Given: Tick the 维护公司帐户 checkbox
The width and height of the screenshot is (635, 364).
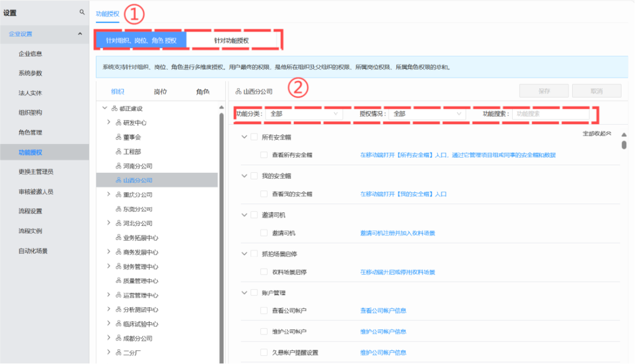Looking at the screenshot, I should click(264, 332).
